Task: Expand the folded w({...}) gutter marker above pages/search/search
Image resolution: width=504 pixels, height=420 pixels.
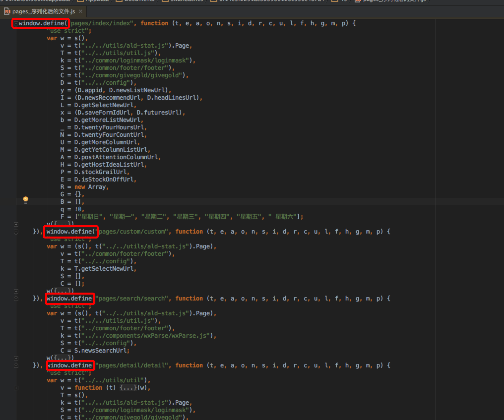Action: pos(16,291)
